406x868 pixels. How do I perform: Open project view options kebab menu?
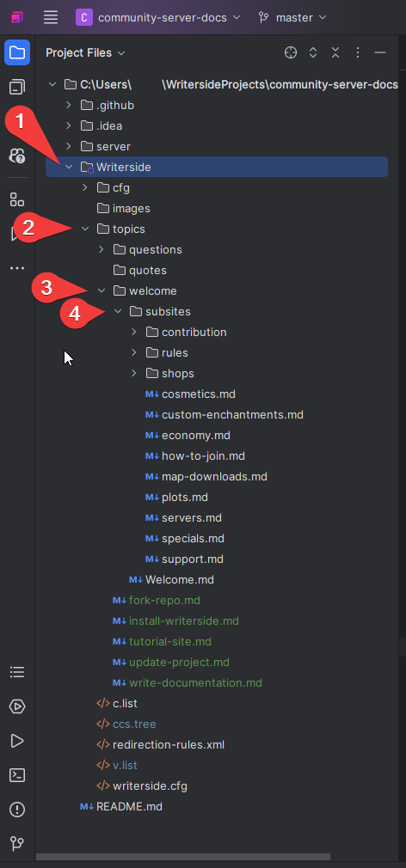[x=358, y=52]
